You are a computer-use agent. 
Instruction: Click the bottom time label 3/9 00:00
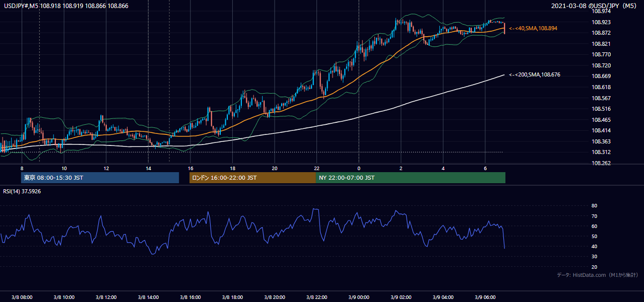(359, 297)
